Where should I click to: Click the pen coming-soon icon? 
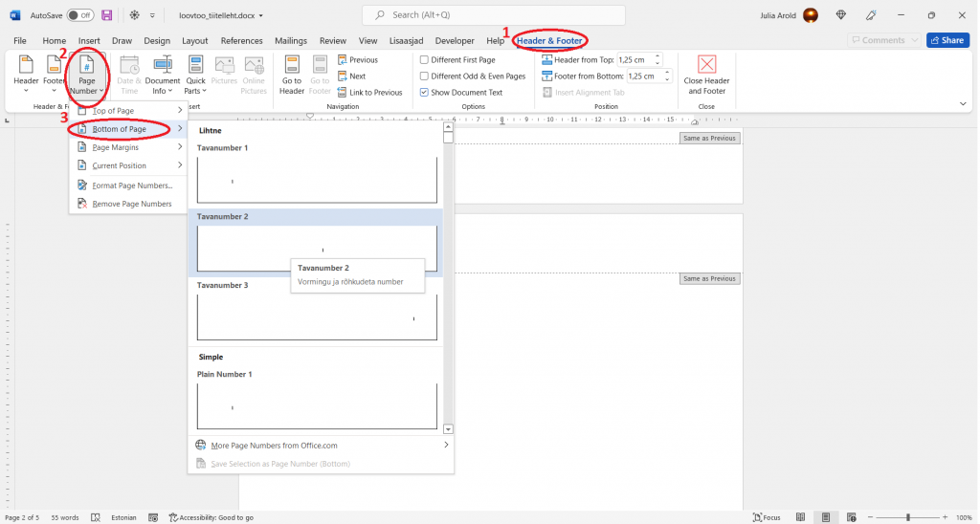(871, 15)
